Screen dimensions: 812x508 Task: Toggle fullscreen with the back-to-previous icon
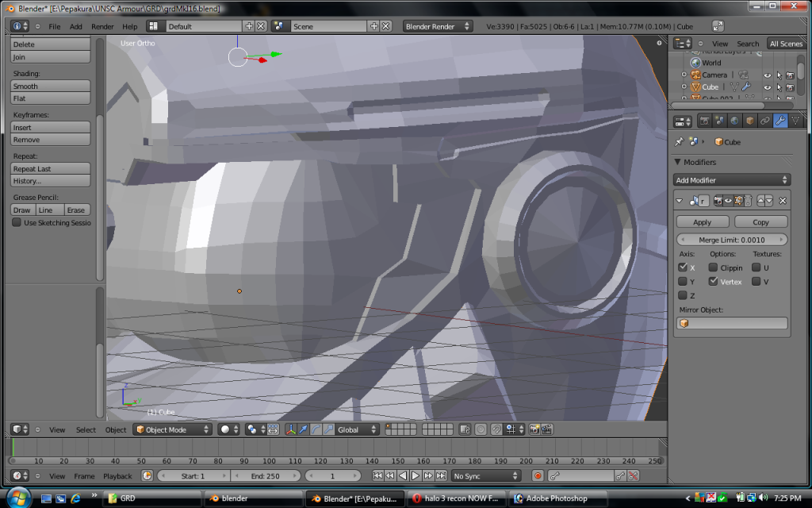718,26
